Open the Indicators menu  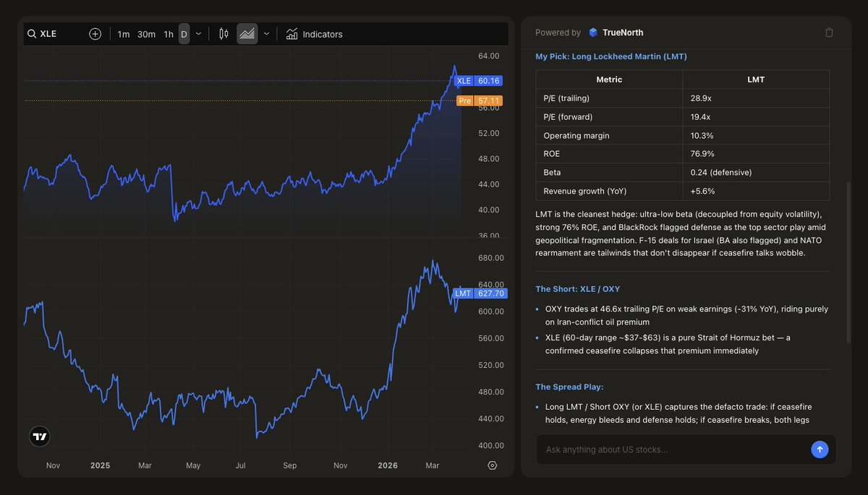click(314, 34)
